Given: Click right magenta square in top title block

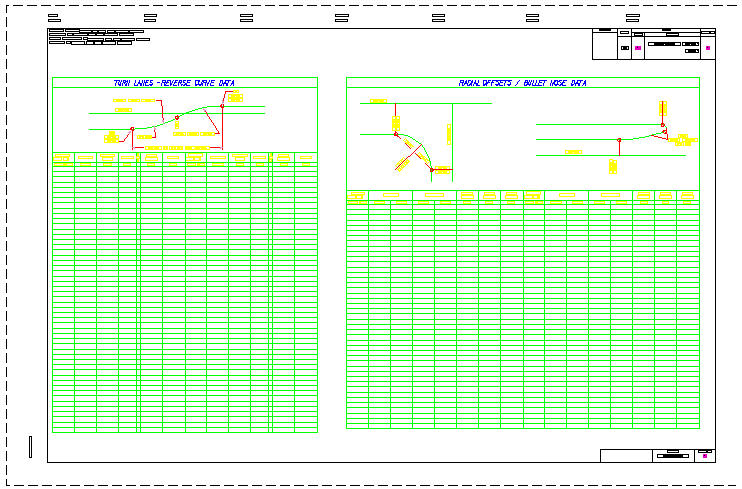Looking at the screenshot, I should pos(707,48).
